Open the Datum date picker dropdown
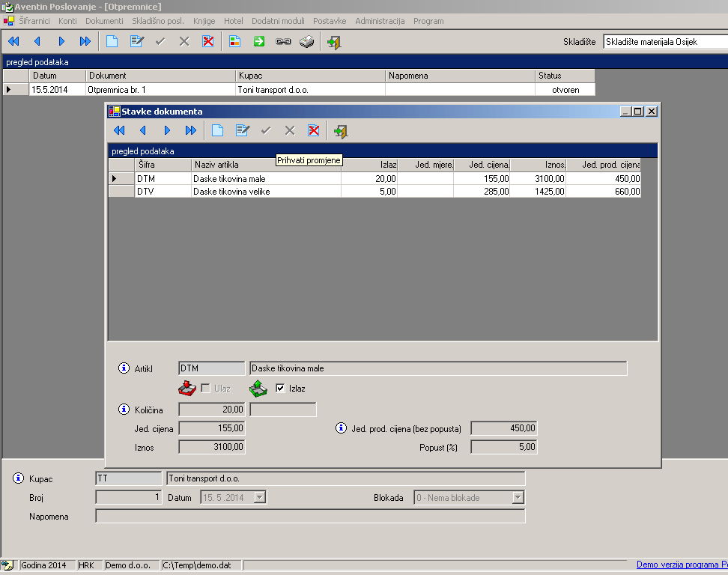728x575 pixels. 260,497
